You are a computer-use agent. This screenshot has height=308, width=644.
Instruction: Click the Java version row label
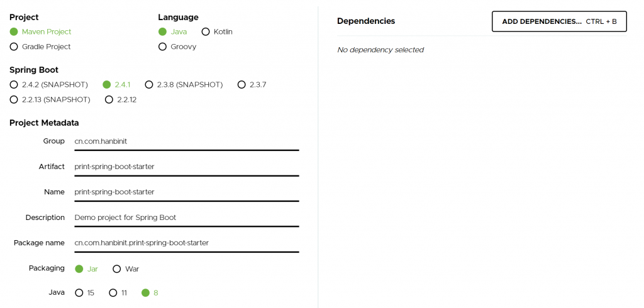tap(56, 292)
